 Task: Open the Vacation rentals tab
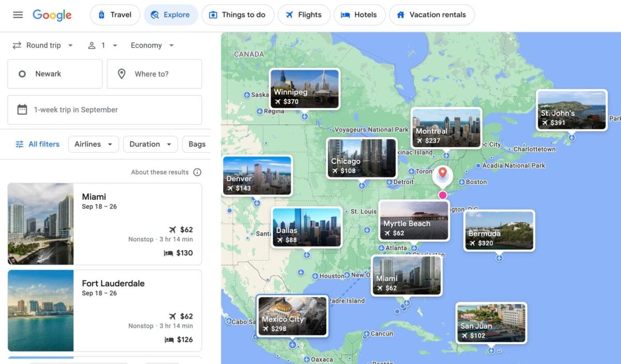coord(432,15)
